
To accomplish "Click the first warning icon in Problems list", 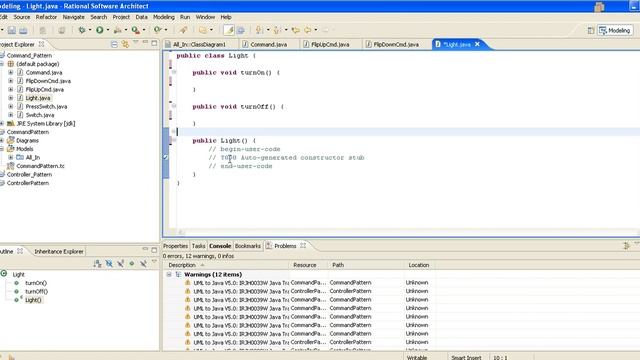I will (188, 282).
